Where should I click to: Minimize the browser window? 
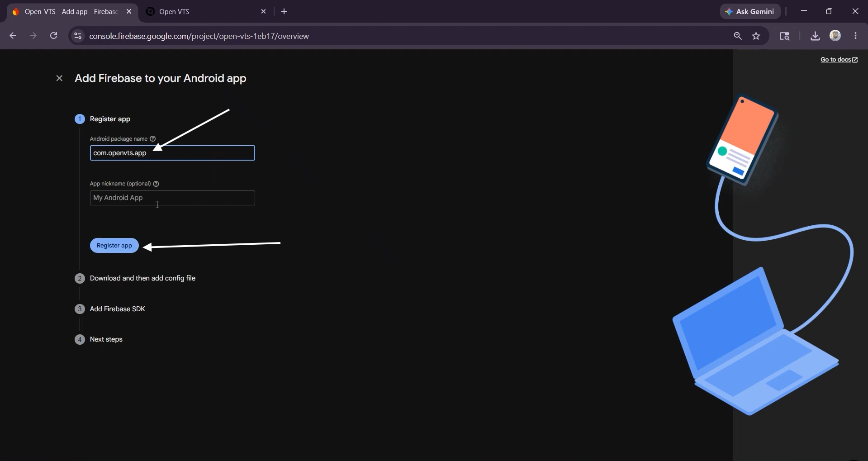pos(804,11)
